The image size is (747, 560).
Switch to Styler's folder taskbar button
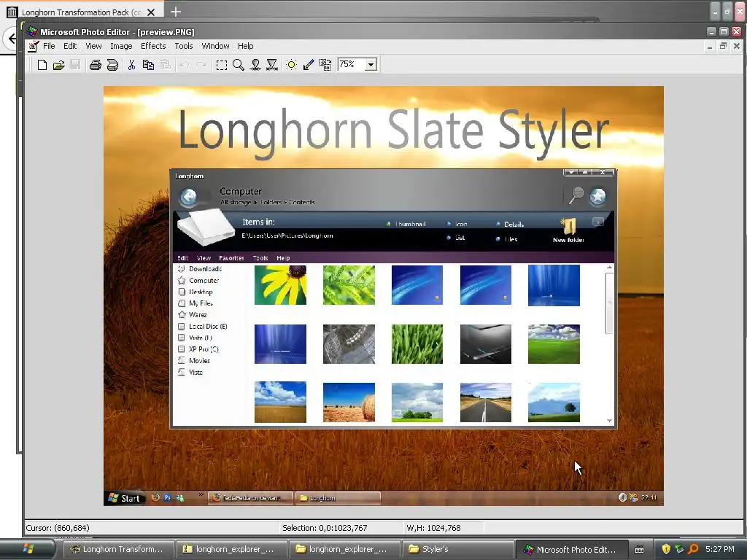(x=457, y=549)
